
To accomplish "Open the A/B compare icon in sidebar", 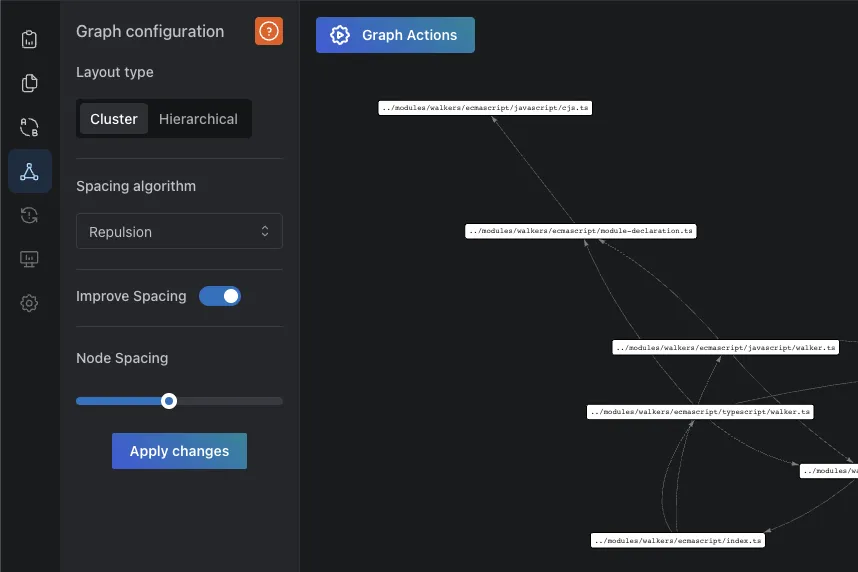I will (29, 127).
